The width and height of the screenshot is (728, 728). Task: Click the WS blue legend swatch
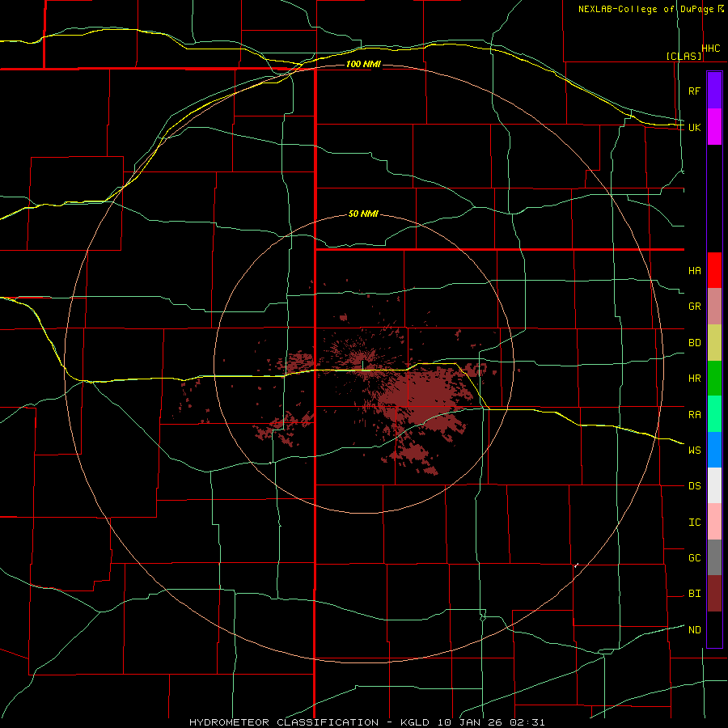[714, 450]
